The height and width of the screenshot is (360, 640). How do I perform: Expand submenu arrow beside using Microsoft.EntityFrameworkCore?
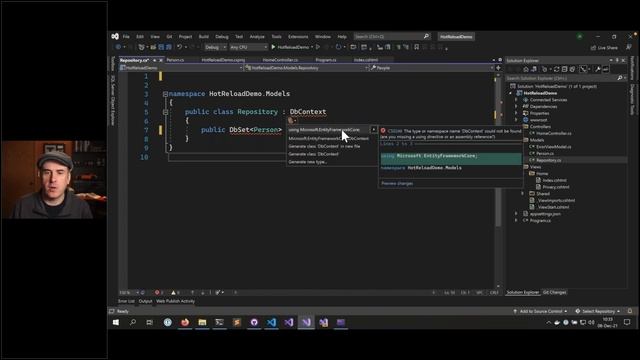coord(373,130)
